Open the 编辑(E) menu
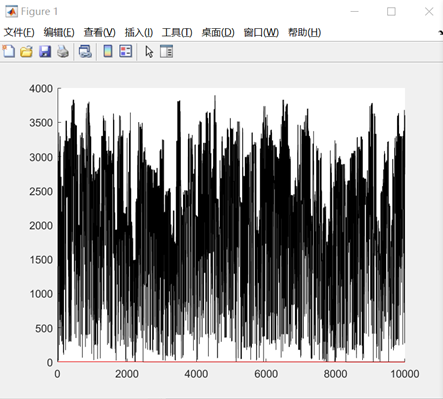 pos(59,32)
